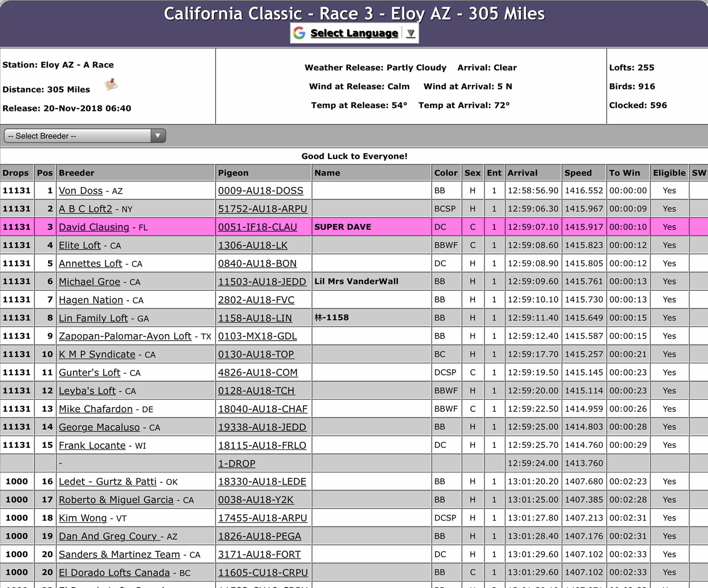This screenshot has height=588, width=708.
Task: Click the map icon beside Distance
Action: click(111, 85)
